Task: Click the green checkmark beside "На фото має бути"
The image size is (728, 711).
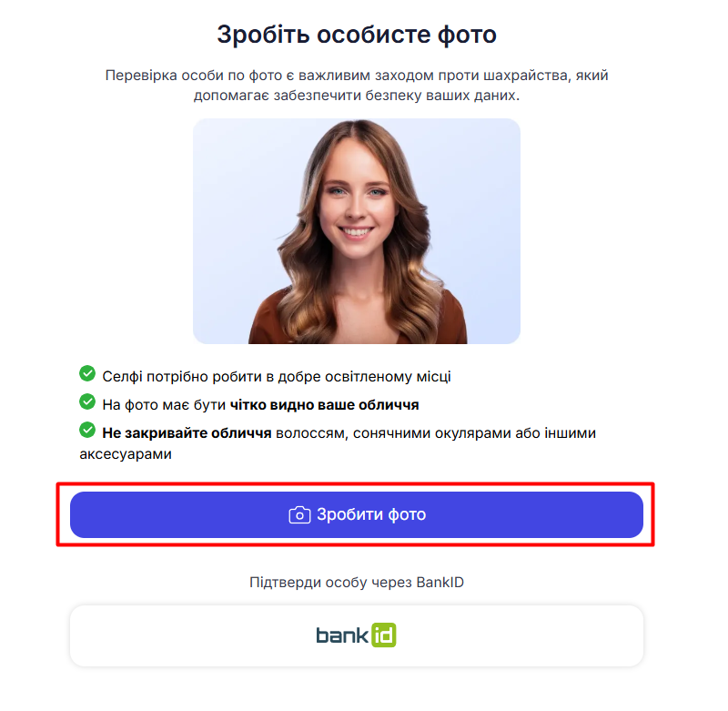Action: click(87, 401)
